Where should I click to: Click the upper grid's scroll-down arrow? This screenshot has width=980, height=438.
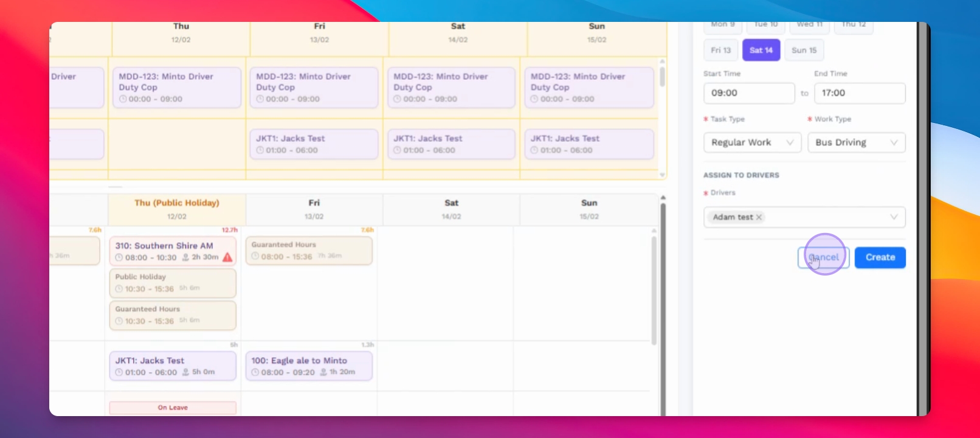click(662, 175)
